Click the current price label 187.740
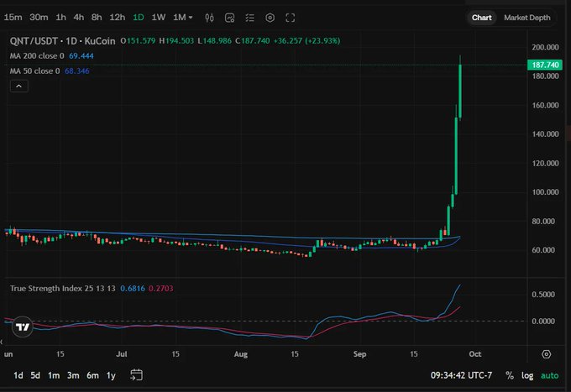Screen dimensions: 571x392 pos(545,65)
